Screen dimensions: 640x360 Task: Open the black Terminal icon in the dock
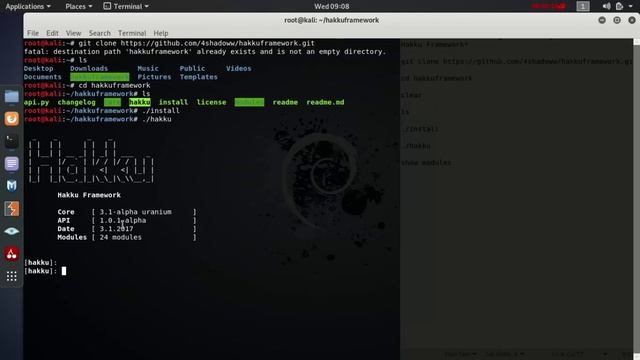click(x=11, y=141)
